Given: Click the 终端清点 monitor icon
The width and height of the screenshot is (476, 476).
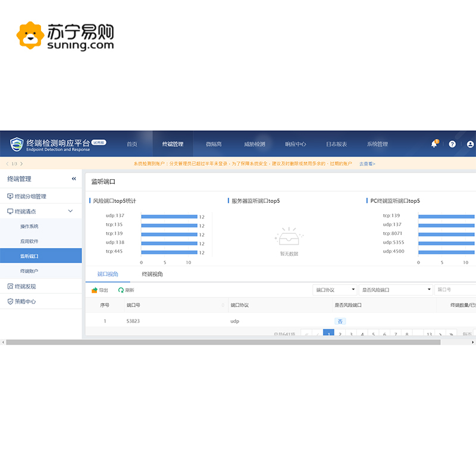Looking at the screenshot, I should (10, 211).
